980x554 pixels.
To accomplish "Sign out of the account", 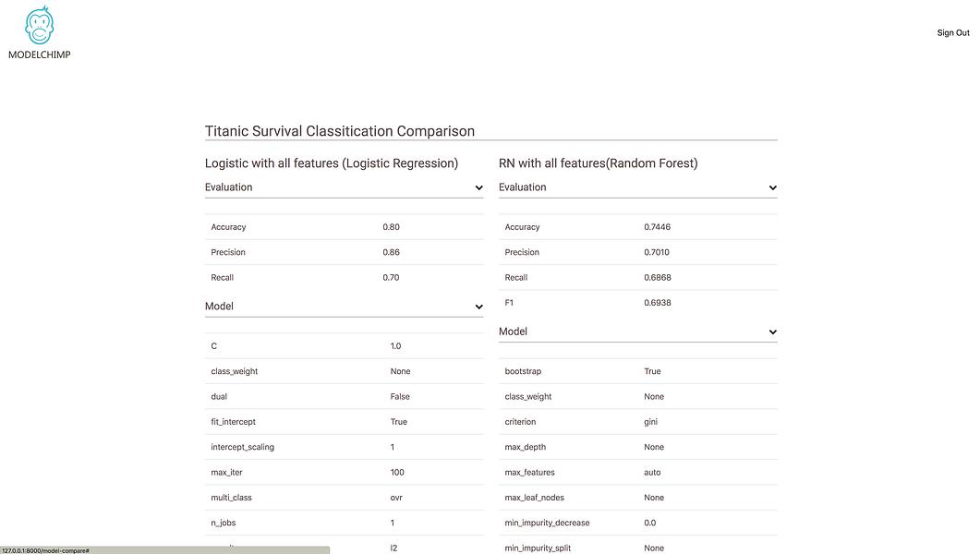I will [953, 33].
